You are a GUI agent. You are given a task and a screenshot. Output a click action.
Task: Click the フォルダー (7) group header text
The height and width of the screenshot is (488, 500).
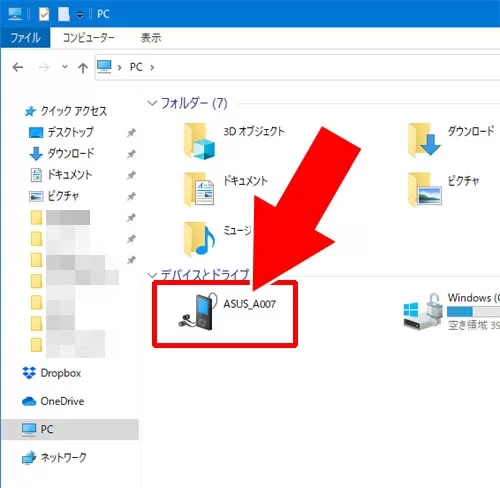pyautogui.click(x=194, y=103)
